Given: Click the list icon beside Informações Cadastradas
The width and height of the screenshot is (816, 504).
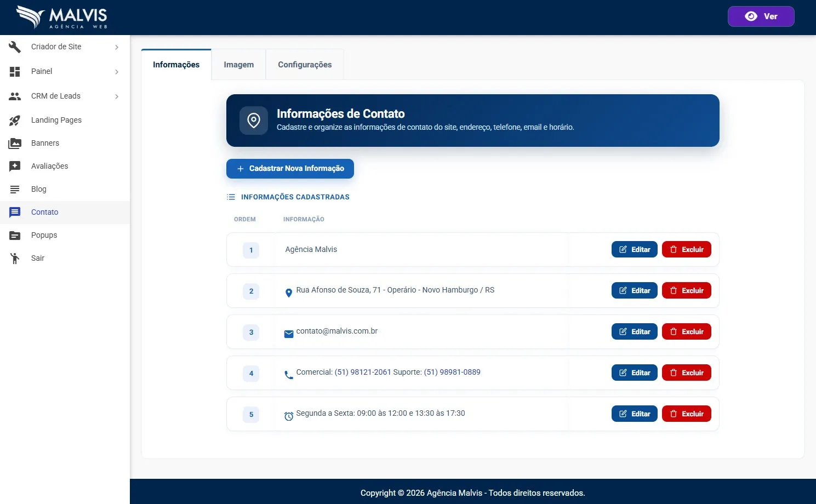Looking at the screenshot, I should coord(231,197).
